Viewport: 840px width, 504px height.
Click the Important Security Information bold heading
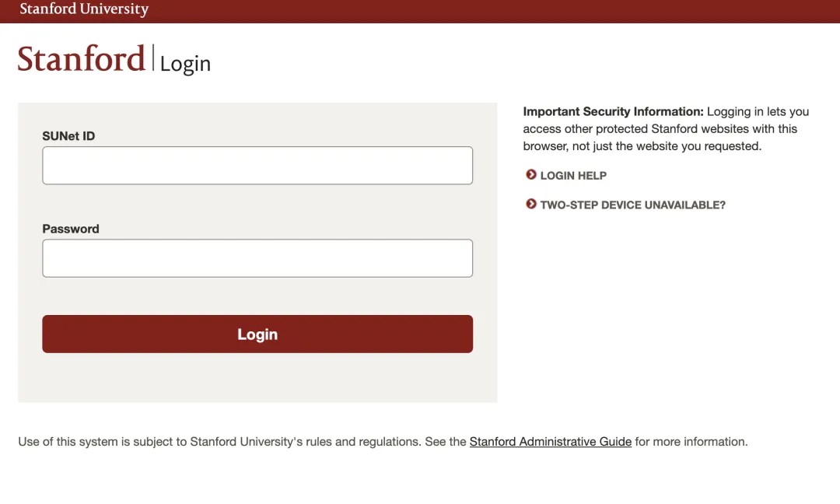click(613, 112)
